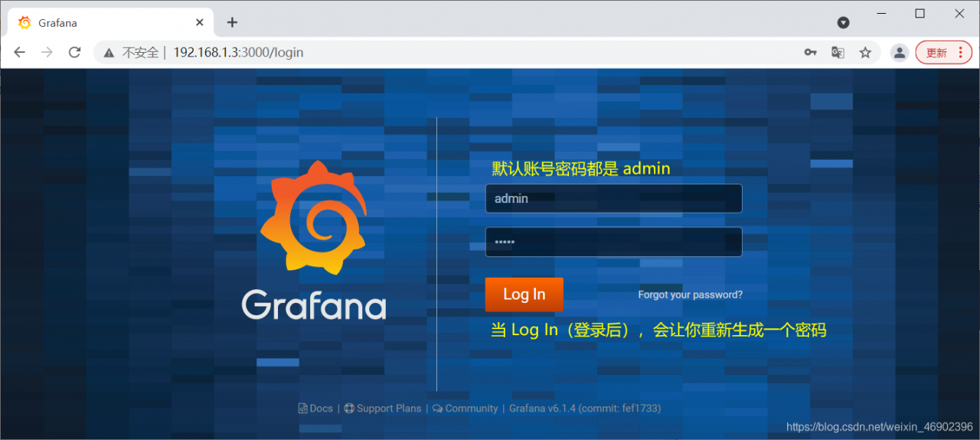Click the 更新 update button

(x=943, y=52)
